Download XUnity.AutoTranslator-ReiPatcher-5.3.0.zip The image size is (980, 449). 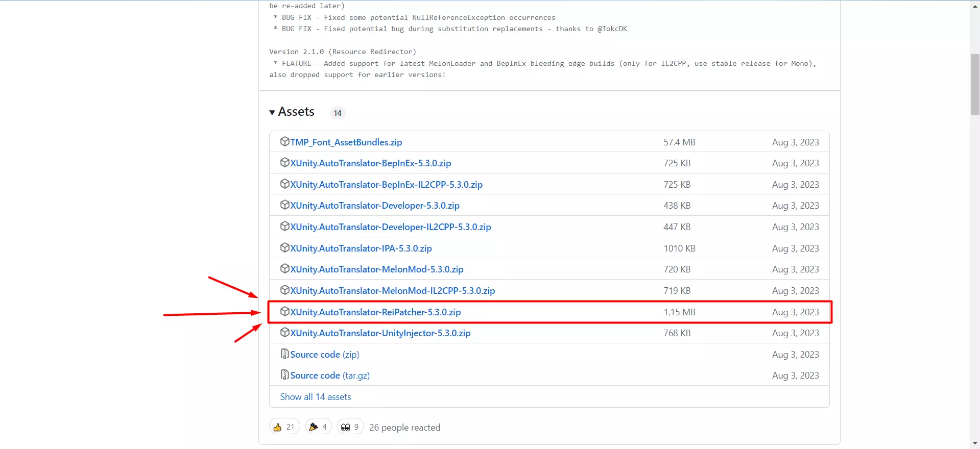pos(376,312)
